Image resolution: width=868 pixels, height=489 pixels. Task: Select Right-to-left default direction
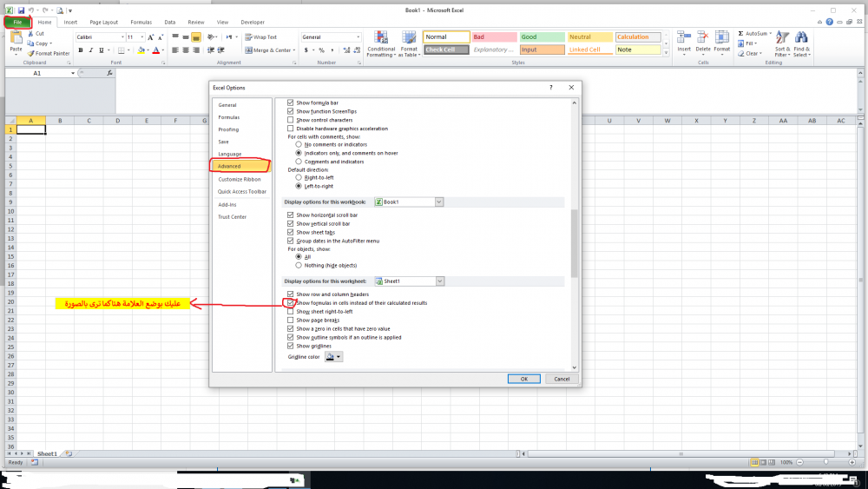click(x=299, y=178)
